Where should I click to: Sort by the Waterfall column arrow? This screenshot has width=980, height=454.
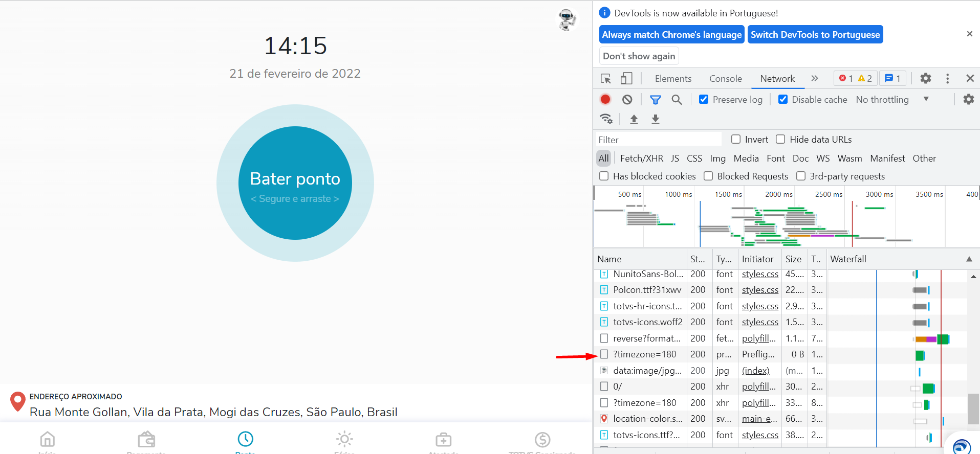point(969,259)
